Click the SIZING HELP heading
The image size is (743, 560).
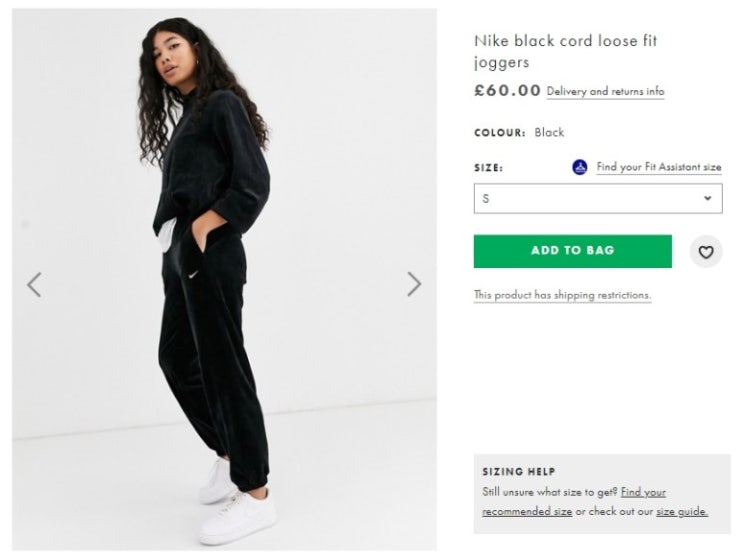(x=518, y=472)
